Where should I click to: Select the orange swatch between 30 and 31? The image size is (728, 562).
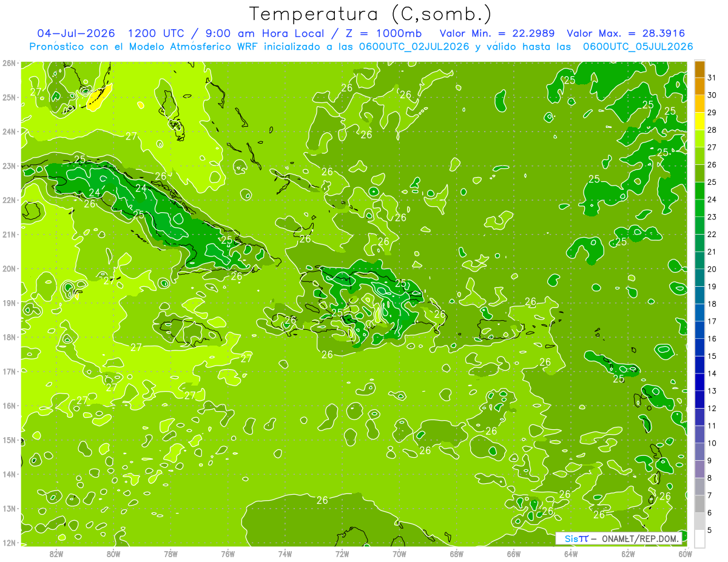click(x=699, y=87)
